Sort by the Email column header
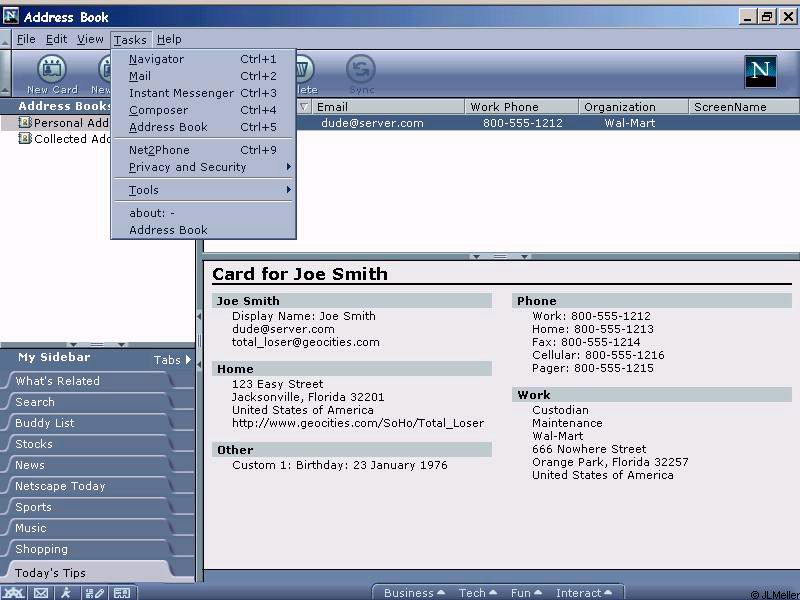The image size is (800, 600). (388, 107)
